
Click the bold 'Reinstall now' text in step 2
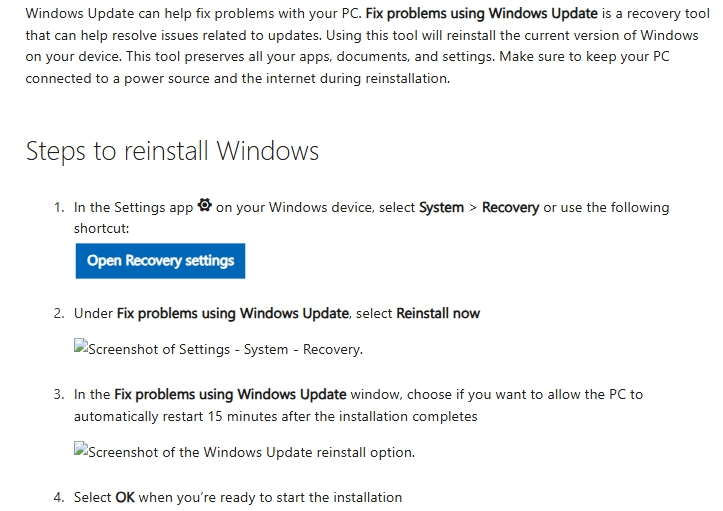pyautogui.click(x=438, y=314)
